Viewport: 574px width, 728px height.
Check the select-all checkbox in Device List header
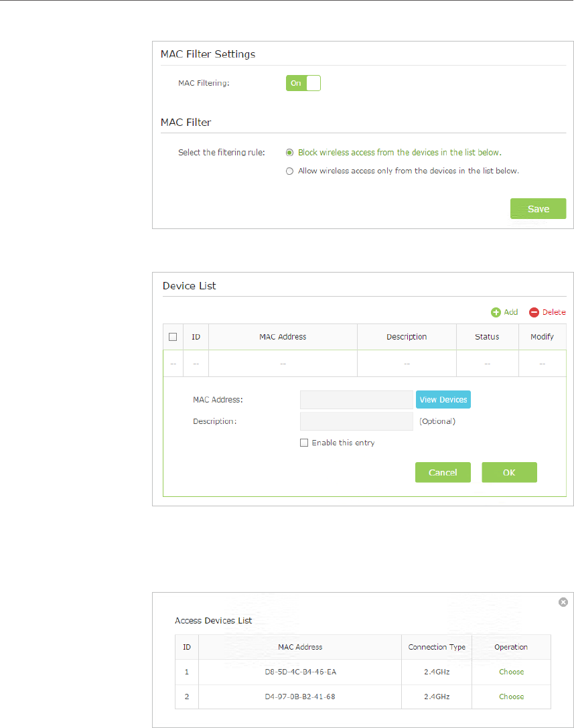[x=173, y=337]
